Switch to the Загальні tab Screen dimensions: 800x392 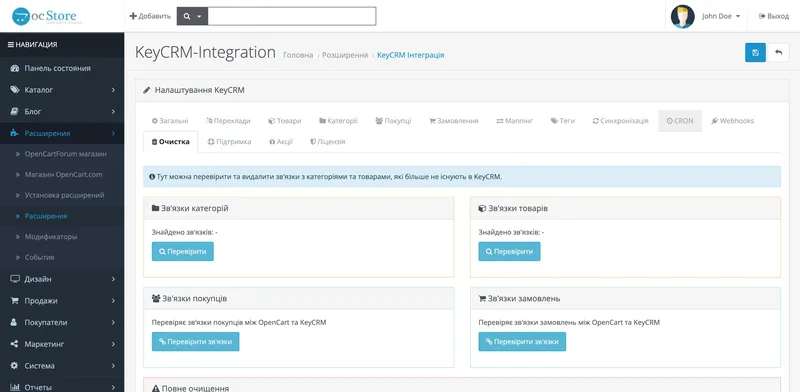coord(170,121)
